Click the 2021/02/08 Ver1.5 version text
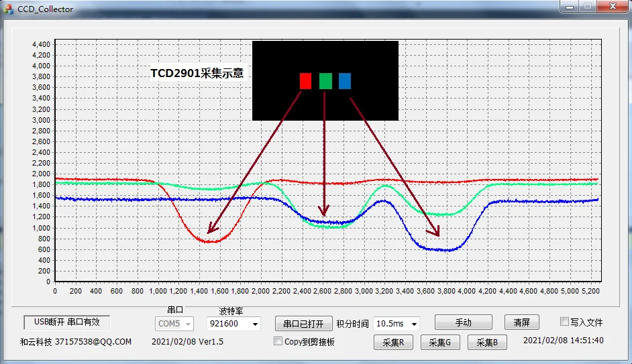 click(x=187, y=342)
